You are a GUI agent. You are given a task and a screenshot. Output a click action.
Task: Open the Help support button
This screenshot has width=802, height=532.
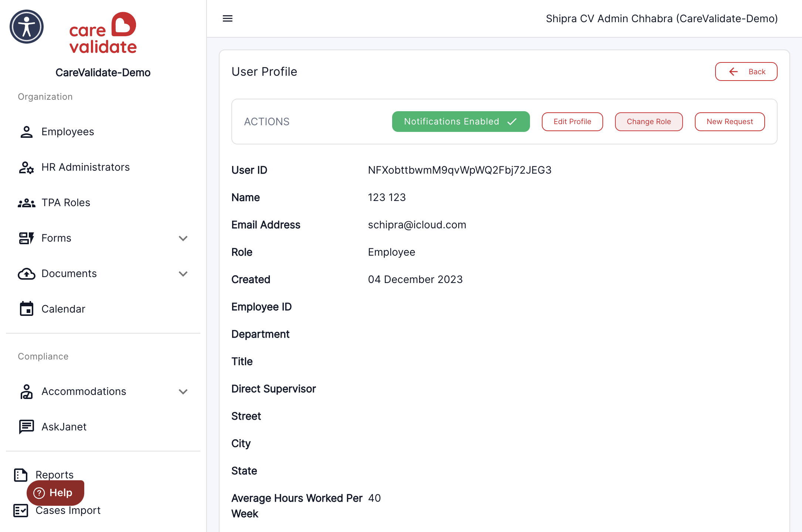click(x=55, y=493)
